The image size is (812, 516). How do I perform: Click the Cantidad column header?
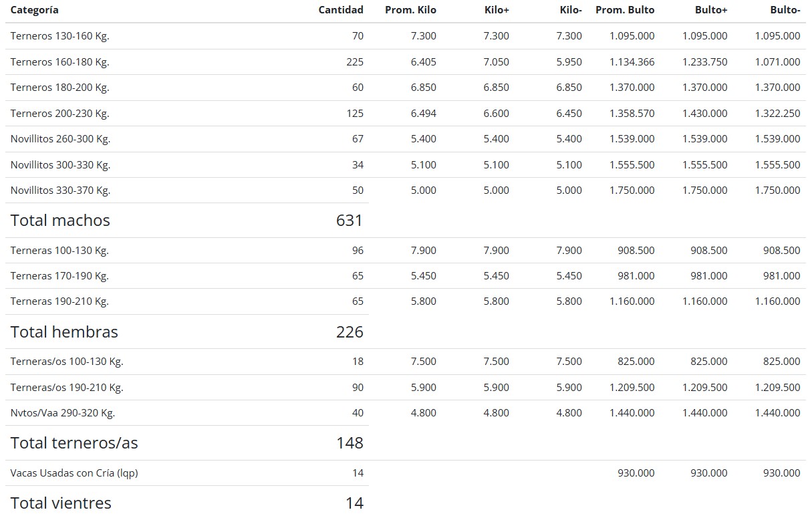tap(341, 10)
